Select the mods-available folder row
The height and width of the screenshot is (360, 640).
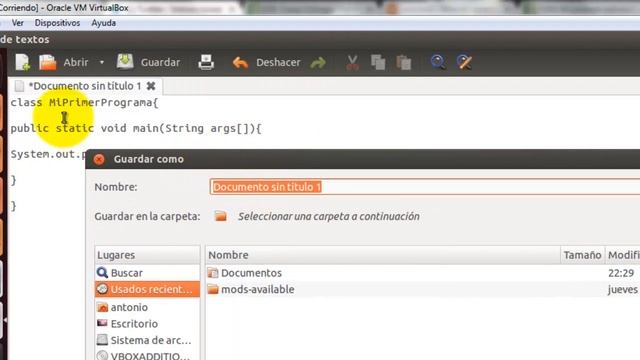coord(423,289)
